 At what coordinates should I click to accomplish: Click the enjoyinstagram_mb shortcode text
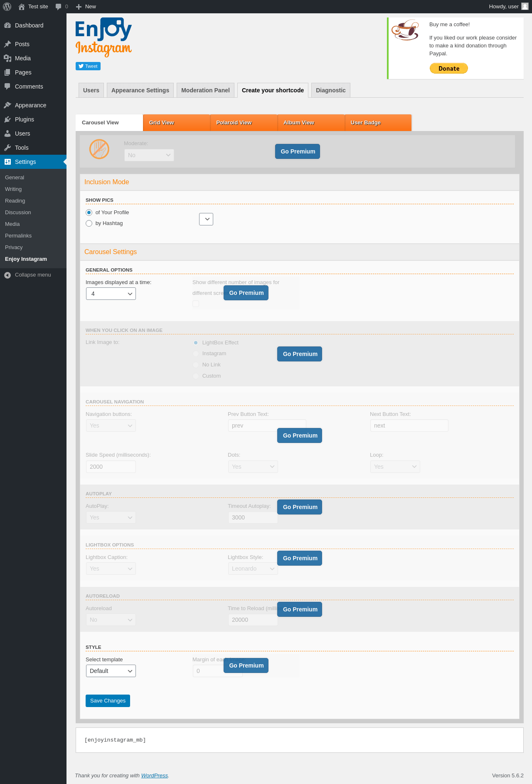tap(115, 740)
